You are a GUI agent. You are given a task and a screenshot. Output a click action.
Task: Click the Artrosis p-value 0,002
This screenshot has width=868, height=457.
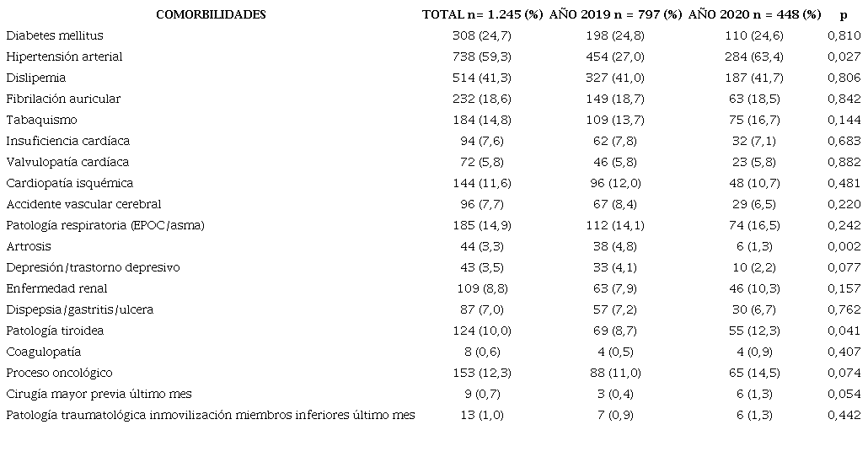844,246
